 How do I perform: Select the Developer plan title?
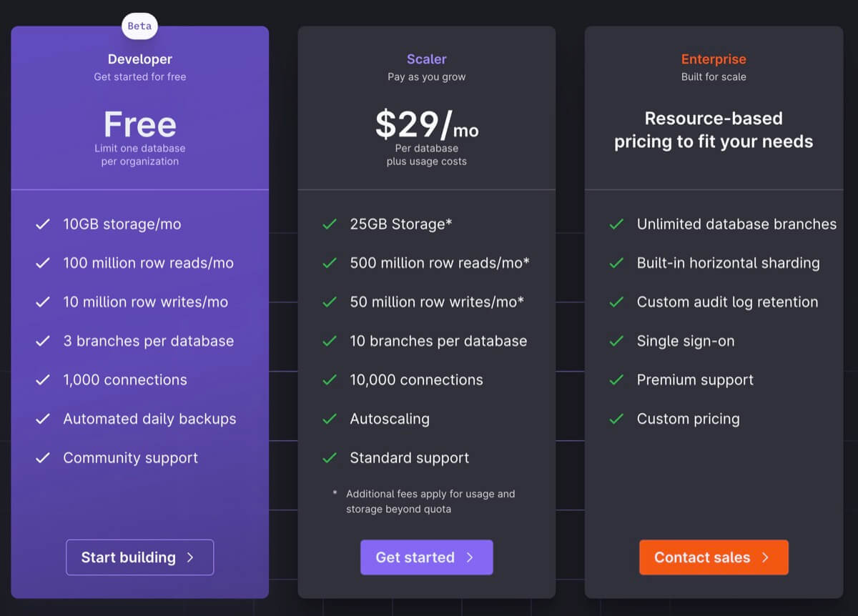coord(140,59)
